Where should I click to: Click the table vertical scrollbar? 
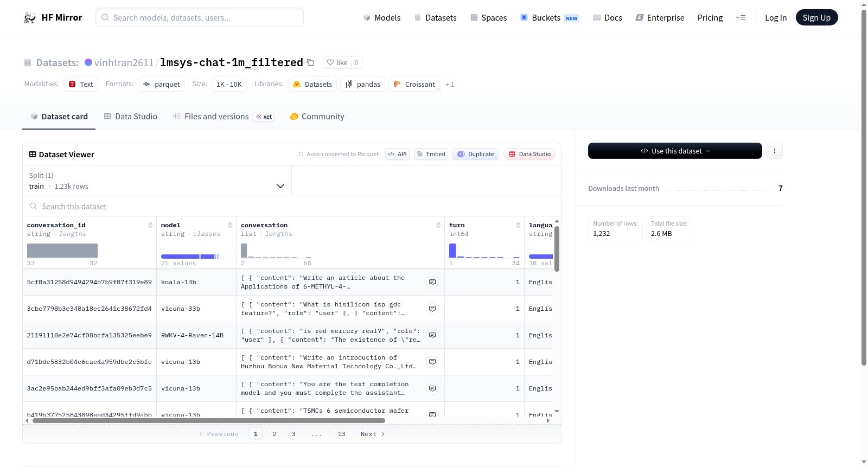point(557,249)
